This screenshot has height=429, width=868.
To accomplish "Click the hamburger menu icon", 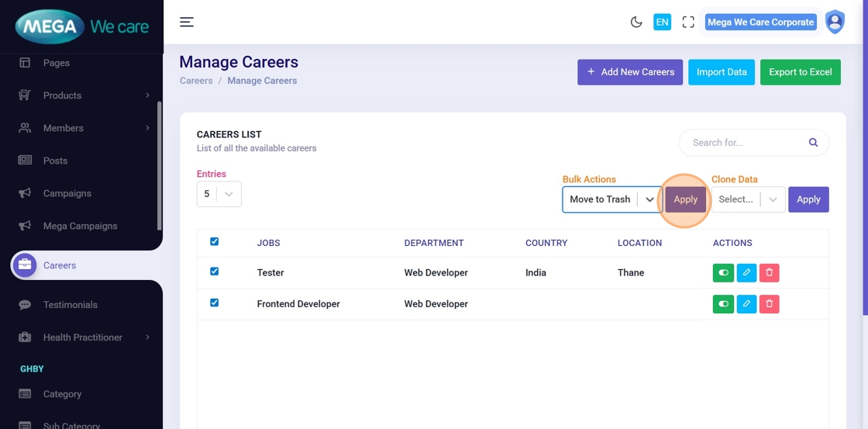I will point(187,22).
